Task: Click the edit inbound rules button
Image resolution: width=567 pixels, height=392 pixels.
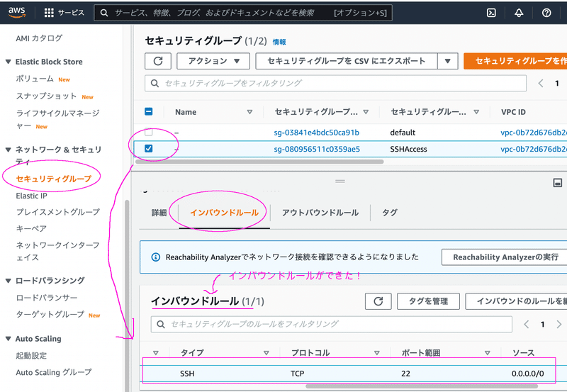Action: [x=517, y=301]
